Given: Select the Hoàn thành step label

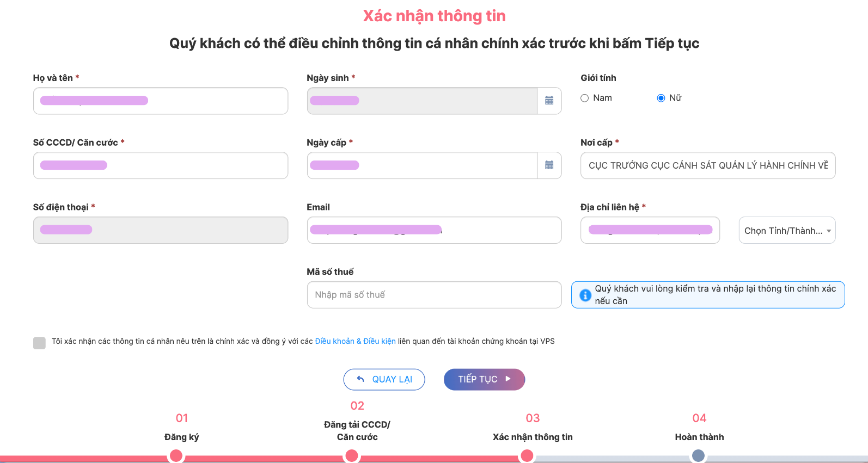Looking at the screenshot, I should pyautogui.click(x=699, y=436).
